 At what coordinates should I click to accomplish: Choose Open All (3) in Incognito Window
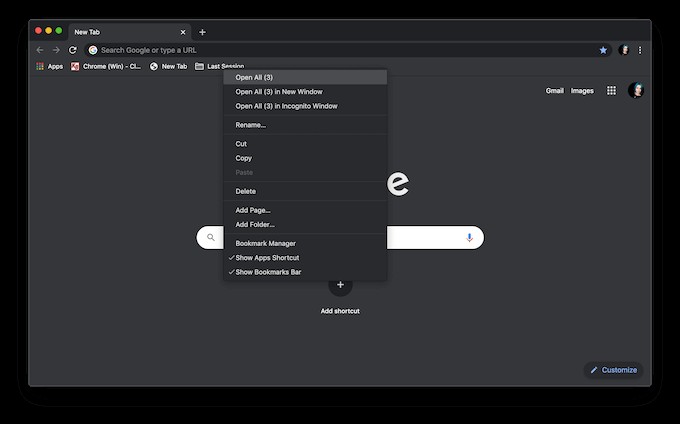[x=305, y=106]
